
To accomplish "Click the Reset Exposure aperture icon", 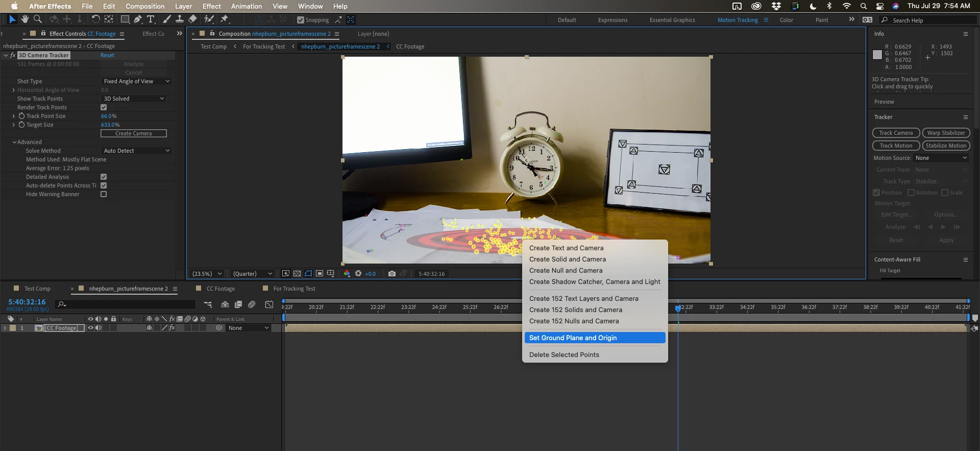I will pos(358,274).
